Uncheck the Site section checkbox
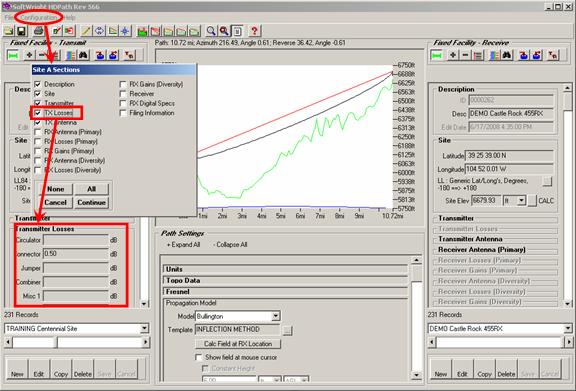This screenshot has width=576, height=391. point(37,94)
